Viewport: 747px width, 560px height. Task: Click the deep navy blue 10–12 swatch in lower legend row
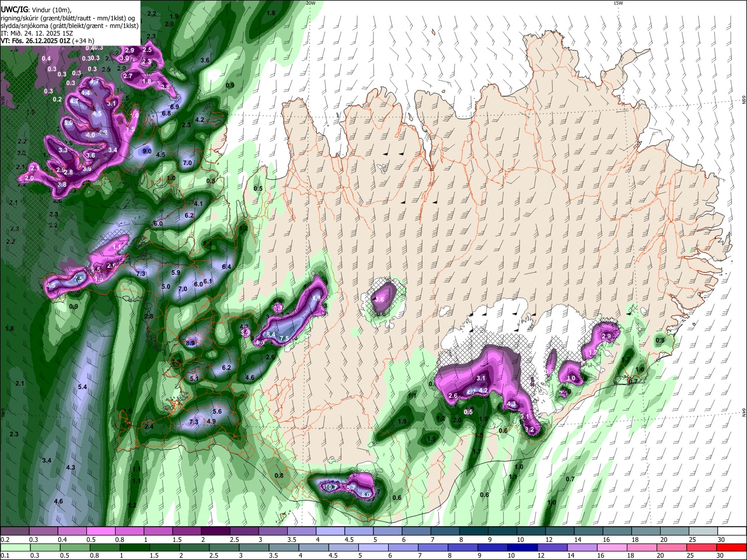(522, 548)
